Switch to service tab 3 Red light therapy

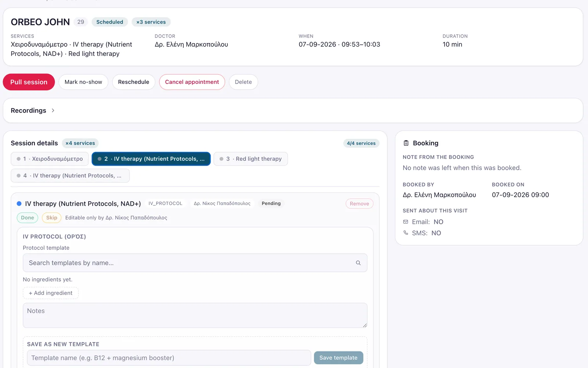click(251, 159)
